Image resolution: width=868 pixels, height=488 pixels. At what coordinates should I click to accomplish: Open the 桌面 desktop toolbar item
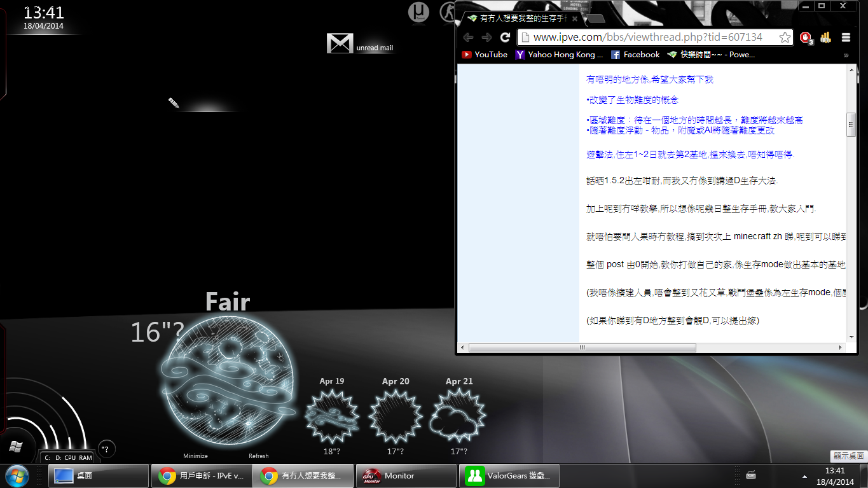pyautogui.click(x=99, y=475)
